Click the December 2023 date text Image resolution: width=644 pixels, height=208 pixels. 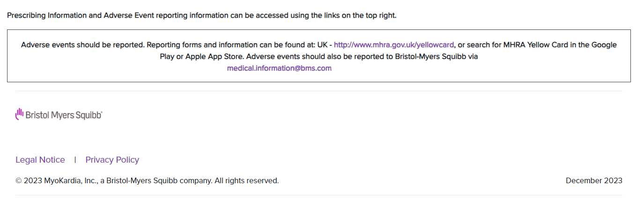point(594,180)
